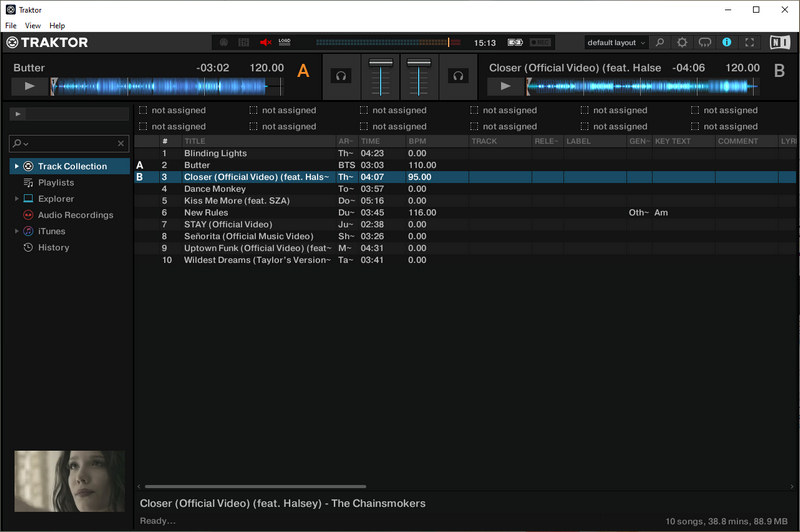
Task: Click the track list horizontal scrollbar
Action: coord(255,487)
